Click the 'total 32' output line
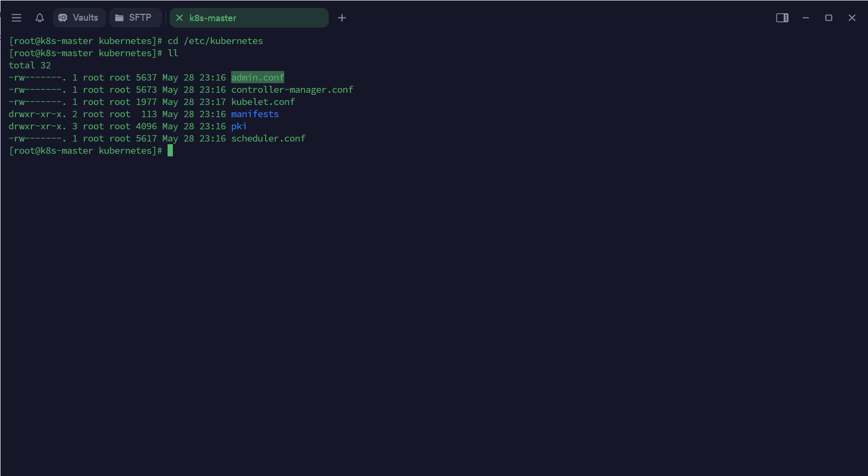868x476 pixels. point(30,65)
